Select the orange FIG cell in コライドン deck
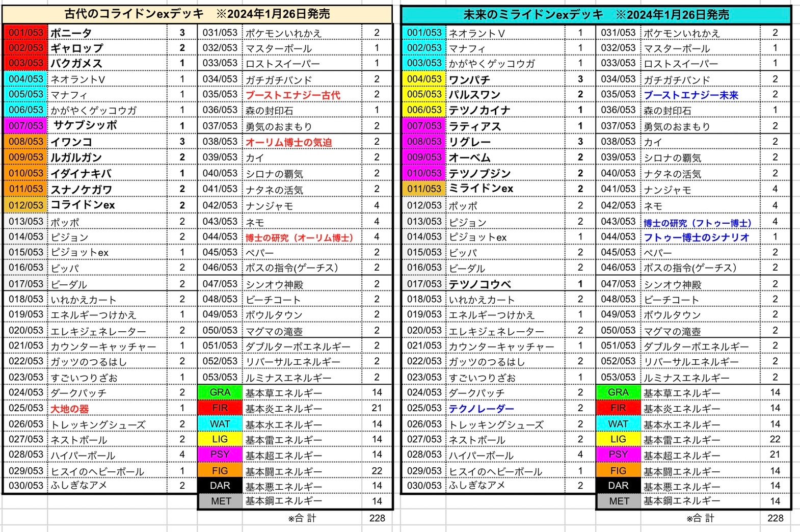 pos(220,471)
